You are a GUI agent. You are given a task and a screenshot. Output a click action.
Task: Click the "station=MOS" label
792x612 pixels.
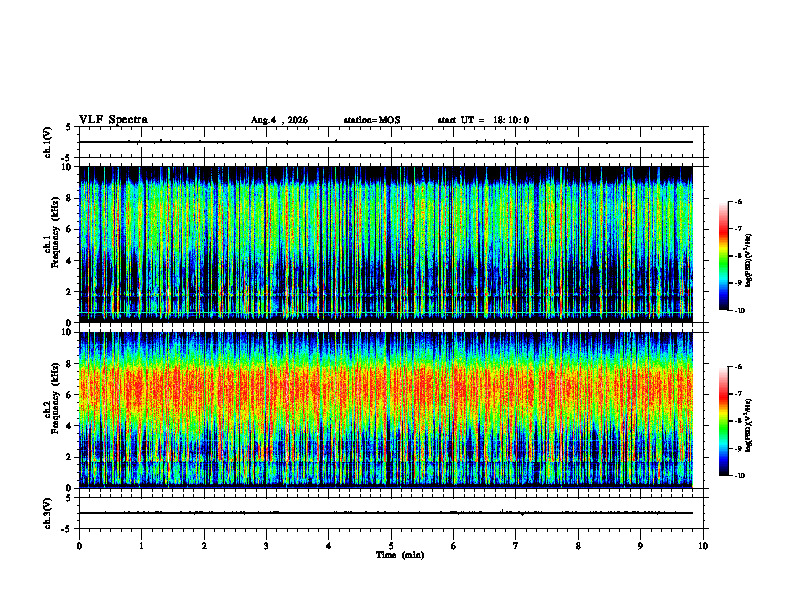[372, 120]
